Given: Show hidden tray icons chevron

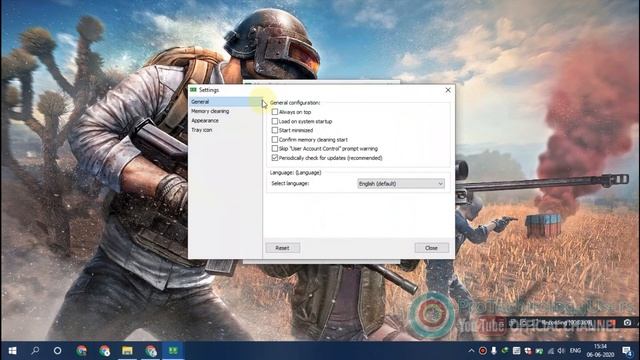Looking at the screenshot, I should click(471, 351).
